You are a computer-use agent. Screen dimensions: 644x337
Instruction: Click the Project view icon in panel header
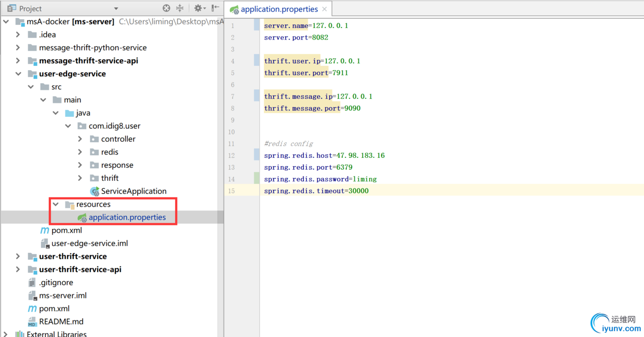point(11,8)
